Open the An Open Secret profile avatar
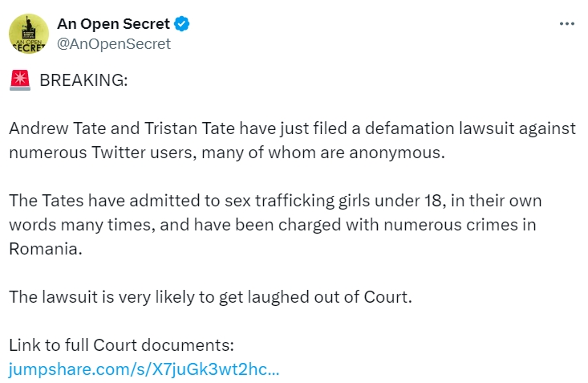This screenshot has height=383, width=588. 29,34
